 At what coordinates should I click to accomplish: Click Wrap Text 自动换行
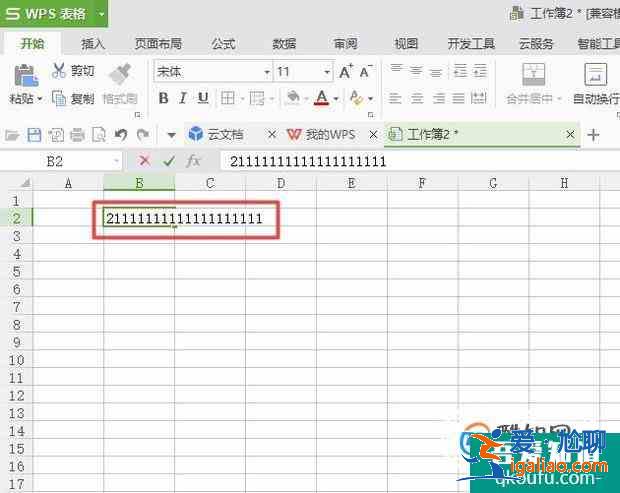(596, 84)
